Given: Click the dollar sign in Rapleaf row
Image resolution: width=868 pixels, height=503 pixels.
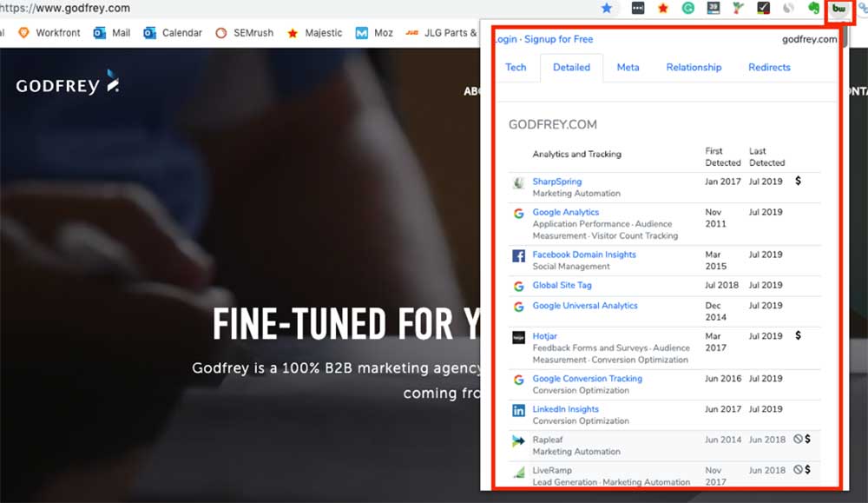Looking at the screenshot, I should [807, 439].
